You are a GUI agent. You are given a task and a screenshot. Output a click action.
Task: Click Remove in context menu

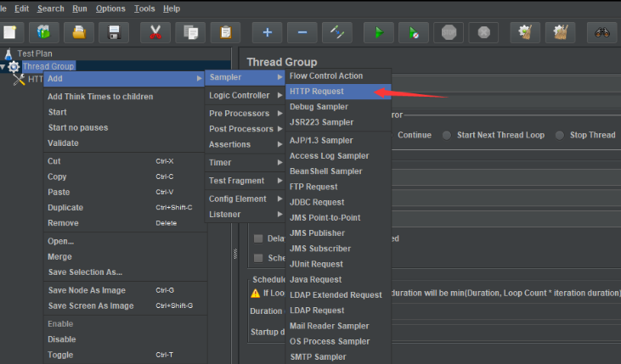tap(124, 223)
